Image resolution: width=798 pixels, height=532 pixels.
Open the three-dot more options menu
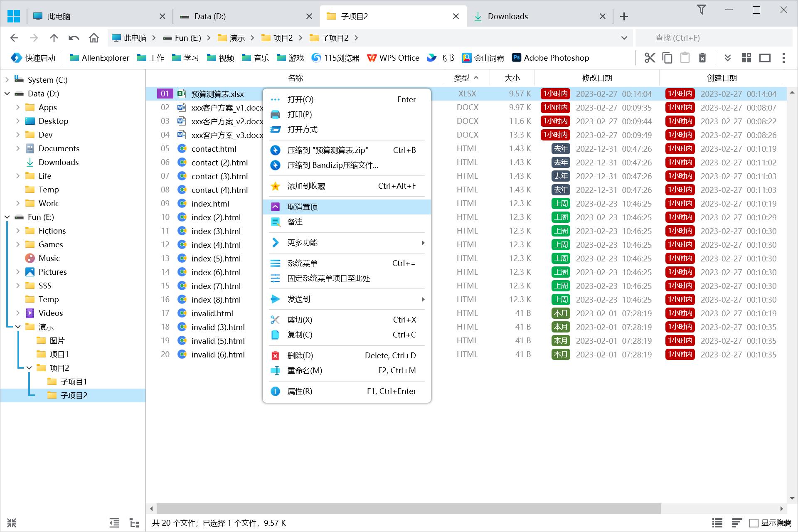pos(783,58)
